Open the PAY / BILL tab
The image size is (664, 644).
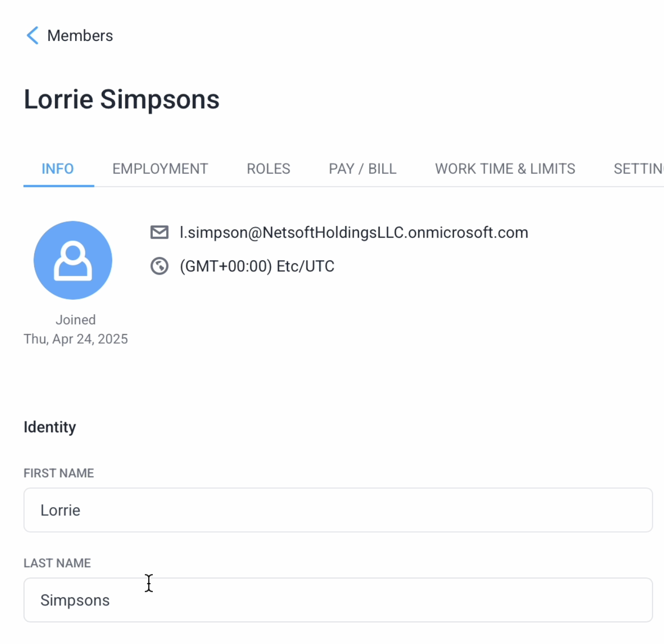(x=362, y=169)
